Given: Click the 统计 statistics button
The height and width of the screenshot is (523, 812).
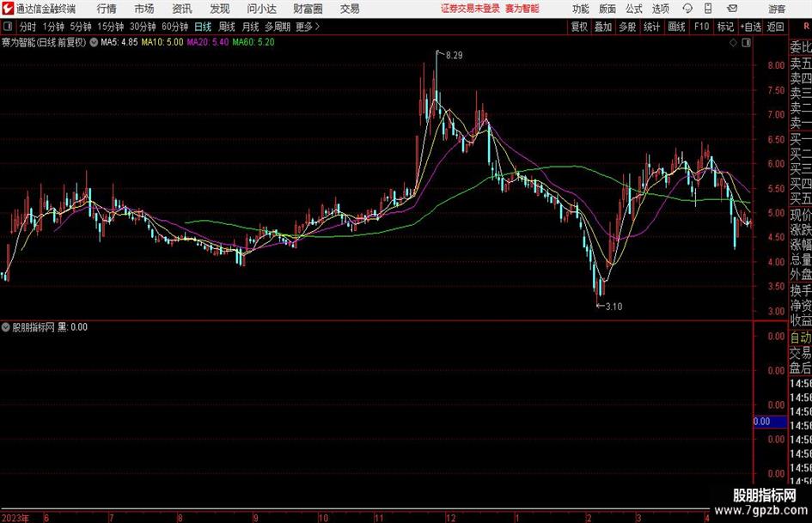Looking at the screenshot, I should 651,27.
